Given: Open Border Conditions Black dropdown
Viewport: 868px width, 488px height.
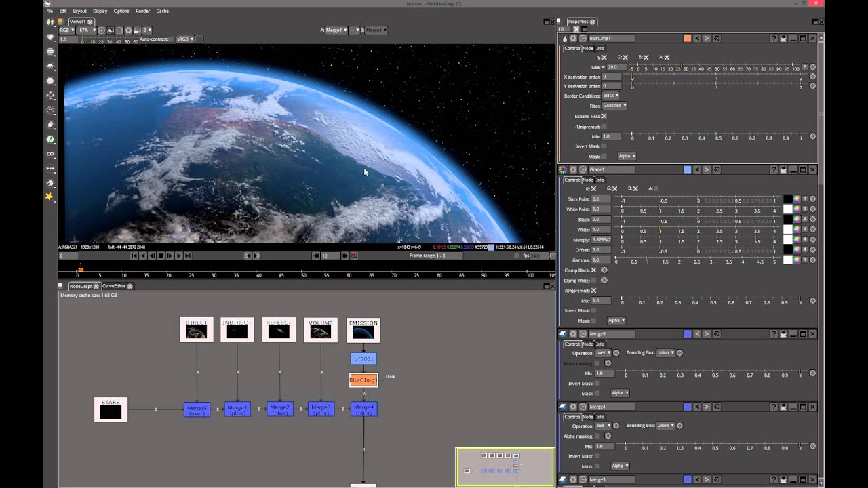Looking at the screenshot, I should (611, 96).
